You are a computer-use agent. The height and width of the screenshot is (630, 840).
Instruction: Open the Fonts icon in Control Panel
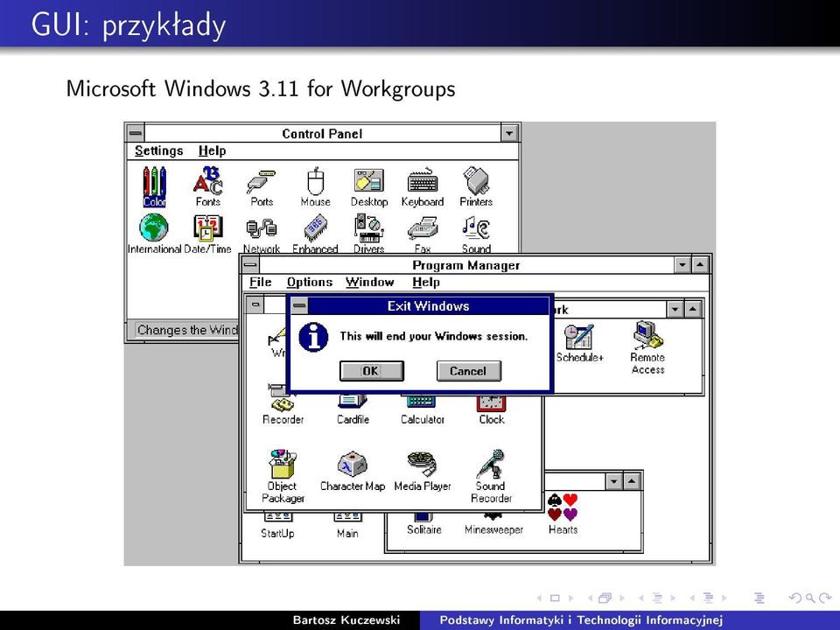click(208, 186)
